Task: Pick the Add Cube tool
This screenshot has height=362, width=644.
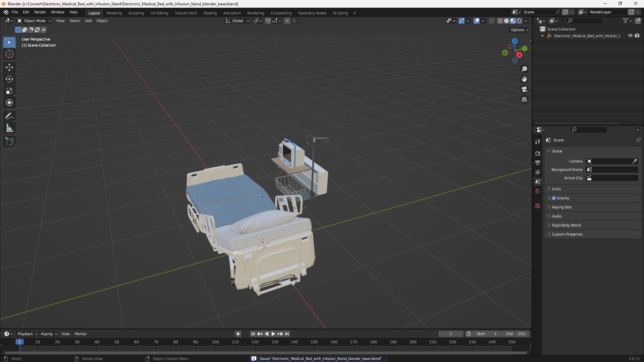Action: [9, 141]
